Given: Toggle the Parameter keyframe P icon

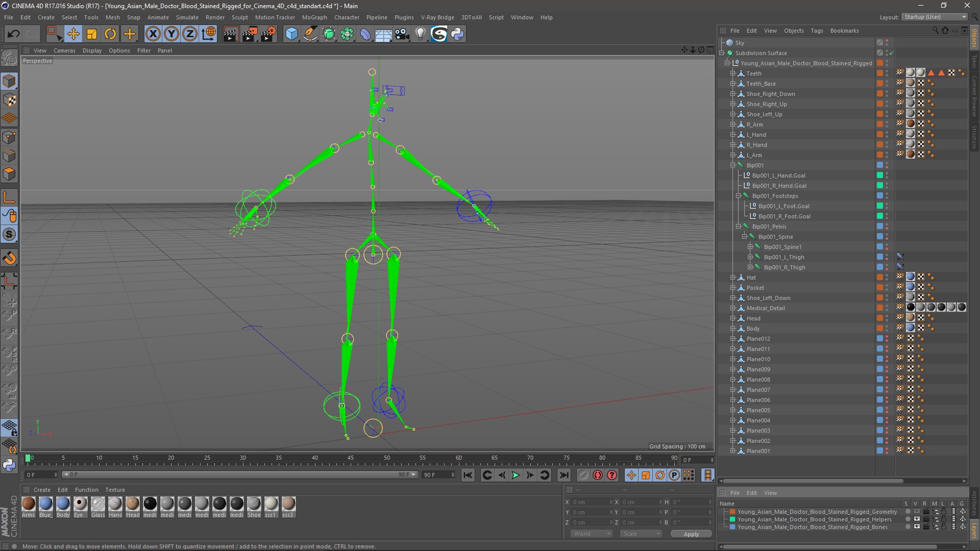Looking at the screenshot, I should (674, 475).
